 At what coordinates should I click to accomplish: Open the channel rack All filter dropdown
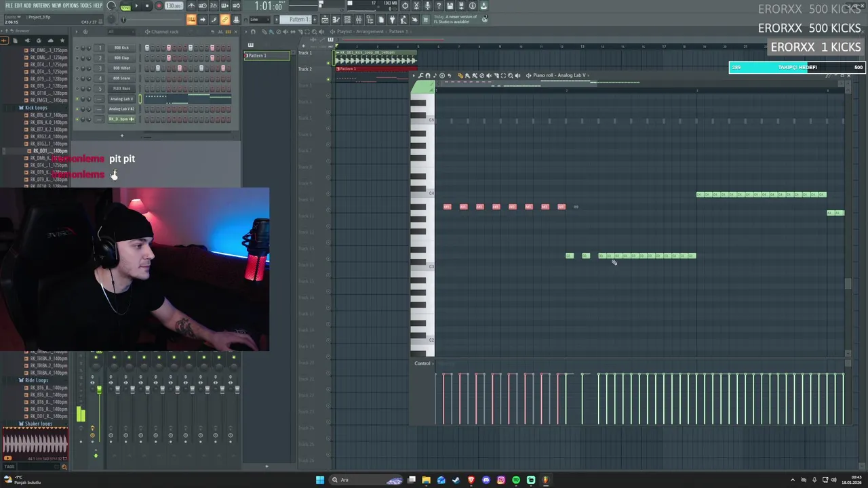tap(121, 32)
